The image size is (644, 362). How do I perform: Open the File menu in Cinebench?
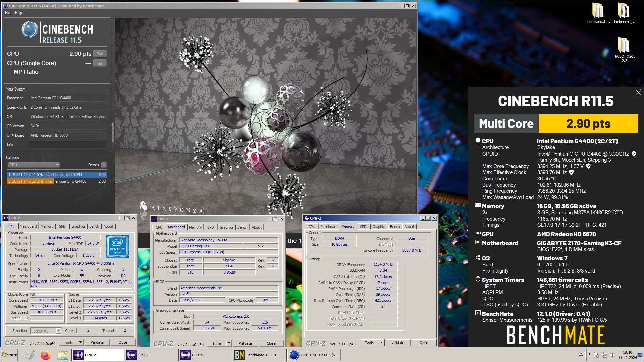pos(7,13)
